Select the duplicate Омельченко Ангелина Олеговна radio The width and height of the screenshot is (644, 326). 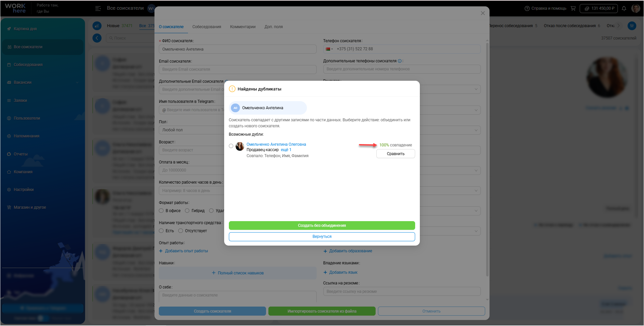click(231, 146)
